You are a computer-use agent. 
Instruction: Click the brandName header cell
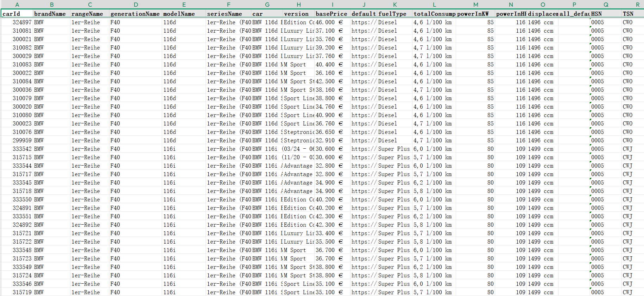tap(51, 14)
